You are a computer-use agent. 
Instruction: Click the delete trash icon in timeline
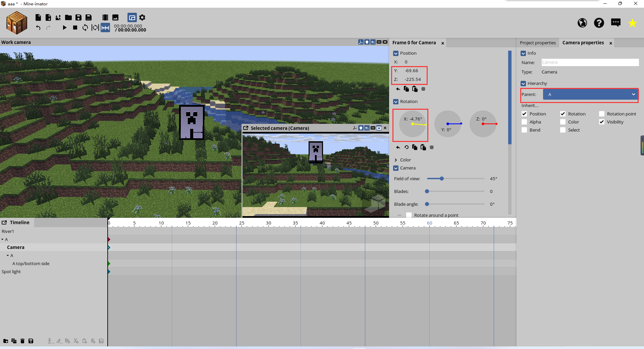22,341
